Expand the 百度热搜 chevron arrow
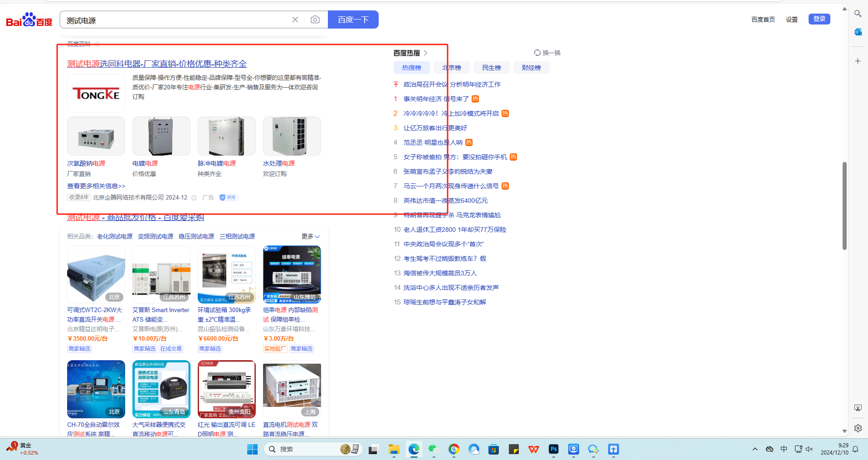Viewport: 868px width, 460px height. 425,53
